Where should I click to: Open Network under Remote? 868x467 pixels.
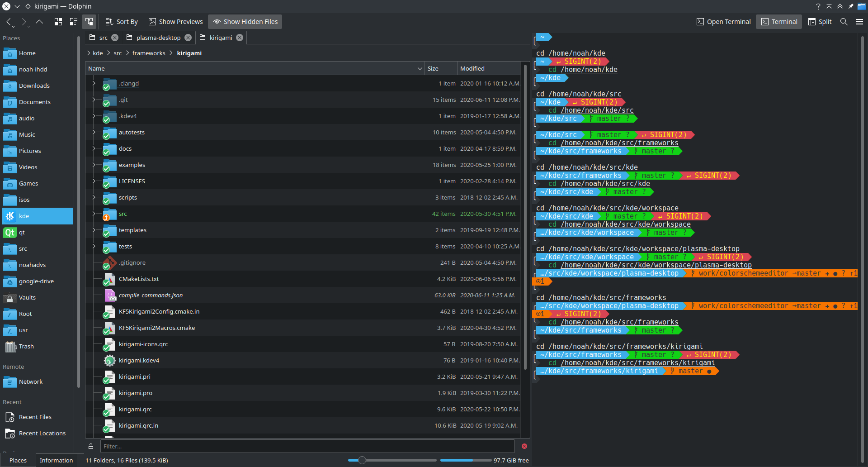(37, 381)
